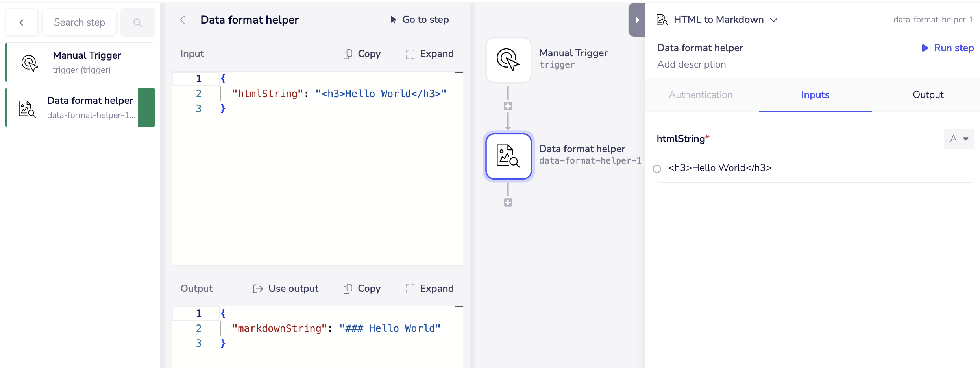Click the Search step input field
Image resolution: width=980 pixels, height=368 pixels.
[x=80, y=22]
